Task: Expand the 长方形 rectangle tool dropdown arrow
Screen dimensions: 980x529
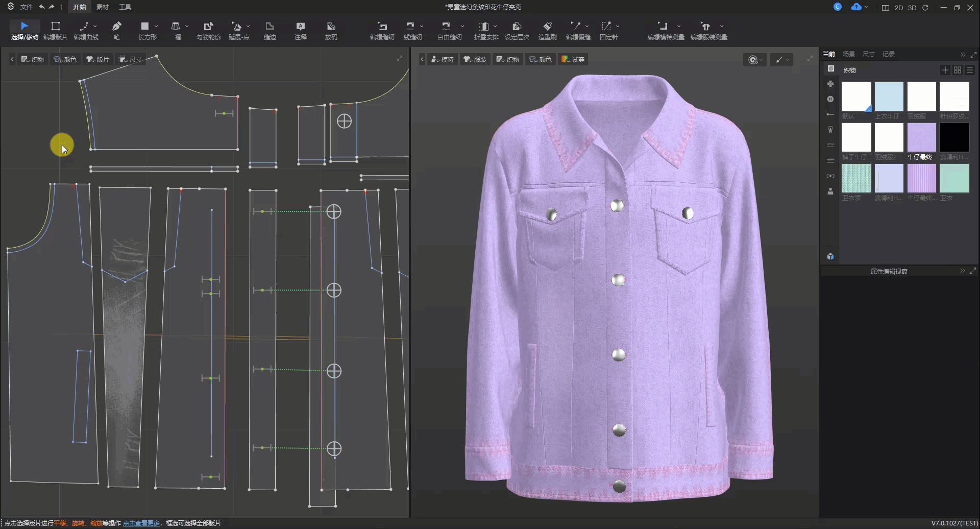Action: coord(156,26)
